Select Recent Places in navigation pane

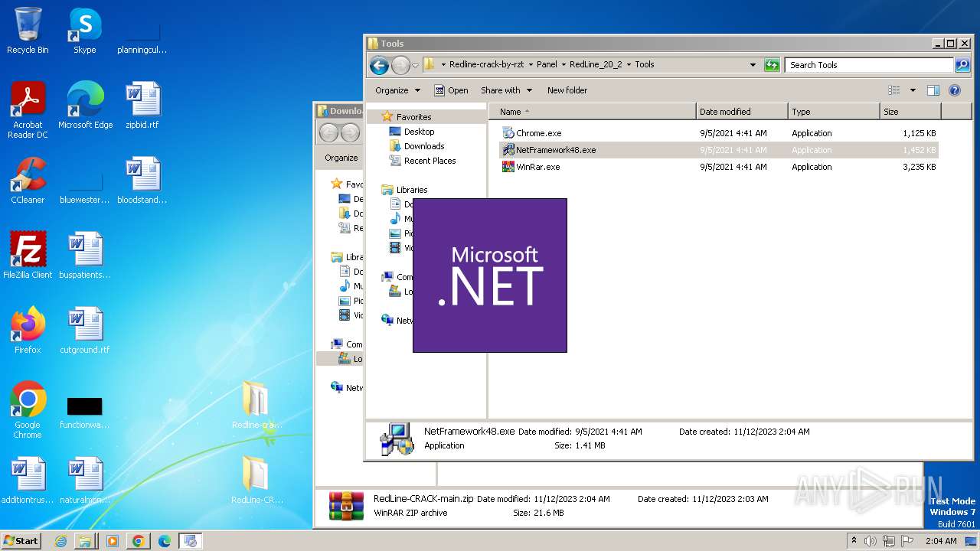coord(430,161)
